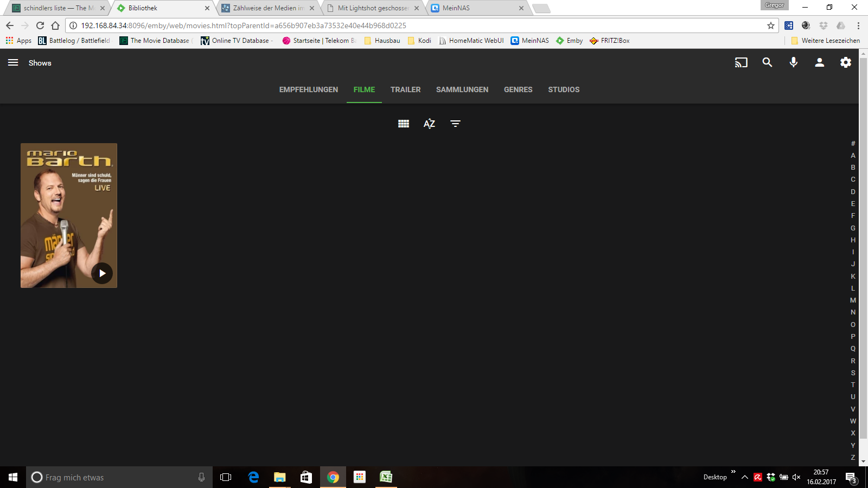The image size is (868, 488).
Task: Click the page vertical scrollbar
Action: coord(863,247)
